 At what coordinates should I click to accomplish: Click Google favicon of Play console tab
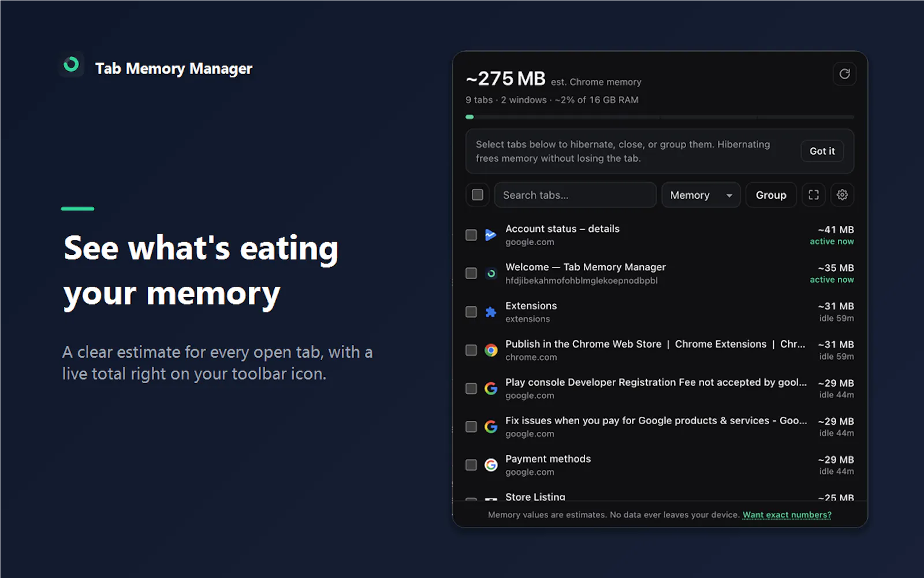[491, 388]
